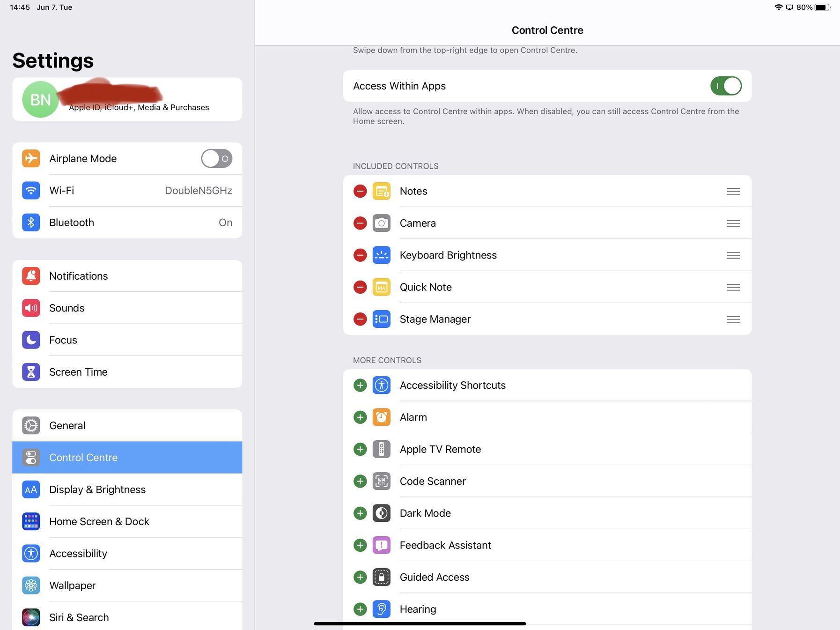Click the Quick Note reorder handle
This screenshot has width=840, height=630.
tap(733, 287)
